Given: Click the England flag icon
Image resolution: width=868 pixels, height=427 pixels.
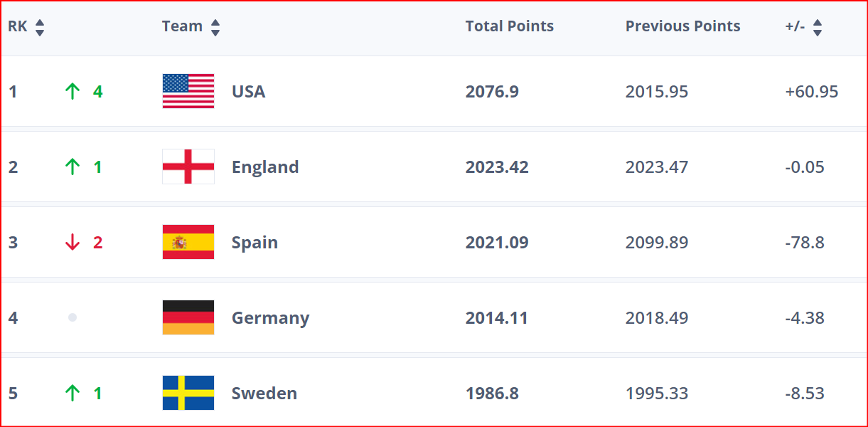Looking at the screenshot, I should (x=188, y=167).
